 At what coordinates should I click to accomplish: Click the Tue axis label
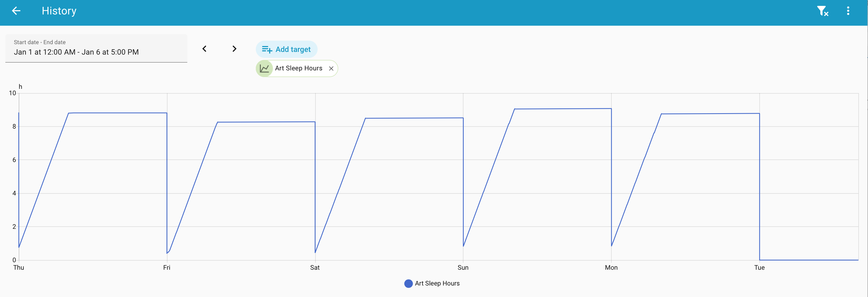759,268
